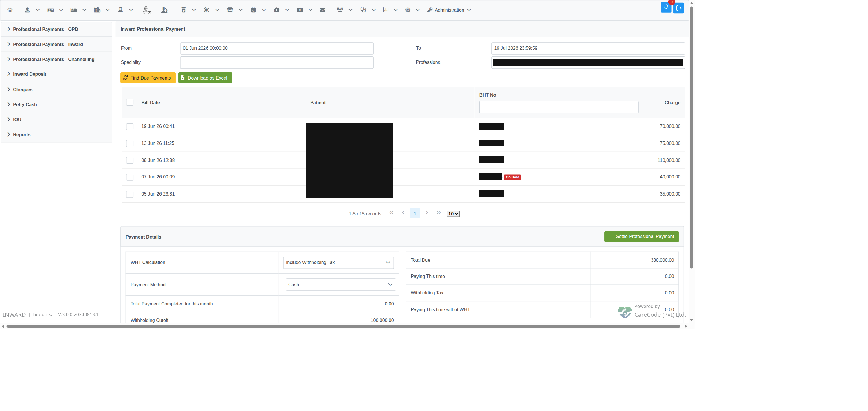This screenshot has width=868, height=411.
Task: Click the On Hold badge
Action: [512, 177]
